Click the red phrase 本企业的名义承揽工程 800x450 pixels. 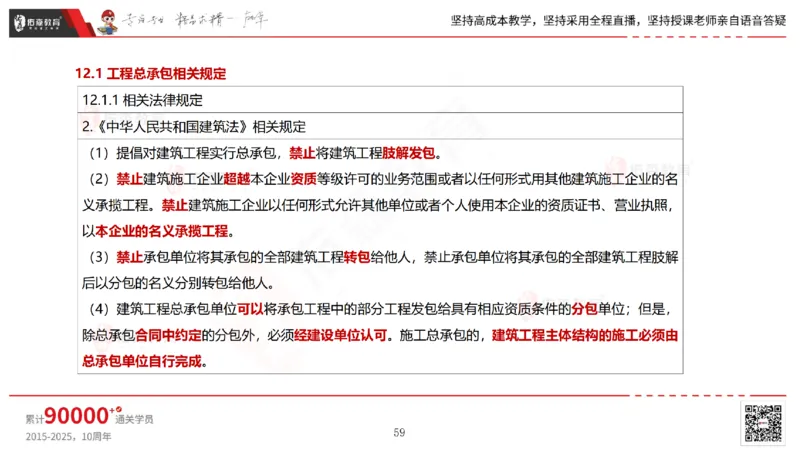pos(162,231)
